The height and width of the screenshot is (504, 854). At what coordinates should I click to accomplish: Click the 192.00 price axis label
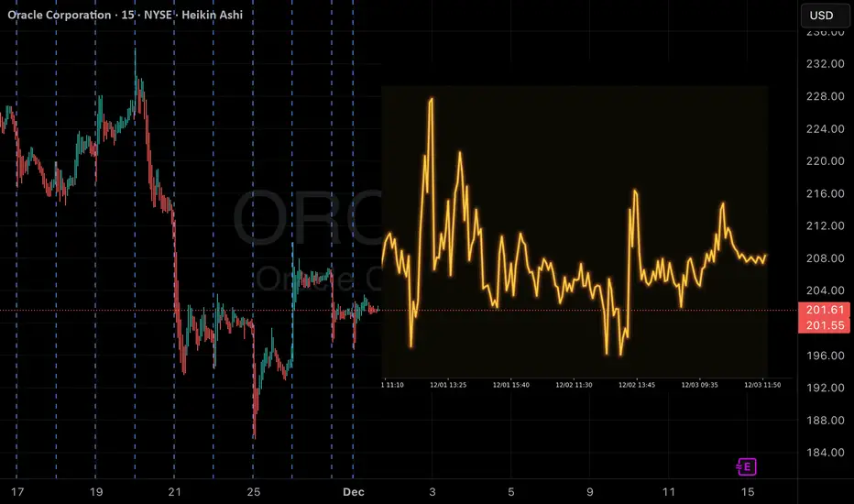(x=825, y=388)
